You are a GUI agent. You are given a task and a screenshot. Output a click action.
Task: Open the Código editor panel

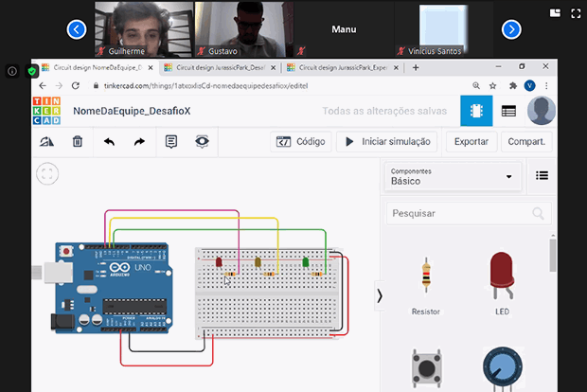300,142
